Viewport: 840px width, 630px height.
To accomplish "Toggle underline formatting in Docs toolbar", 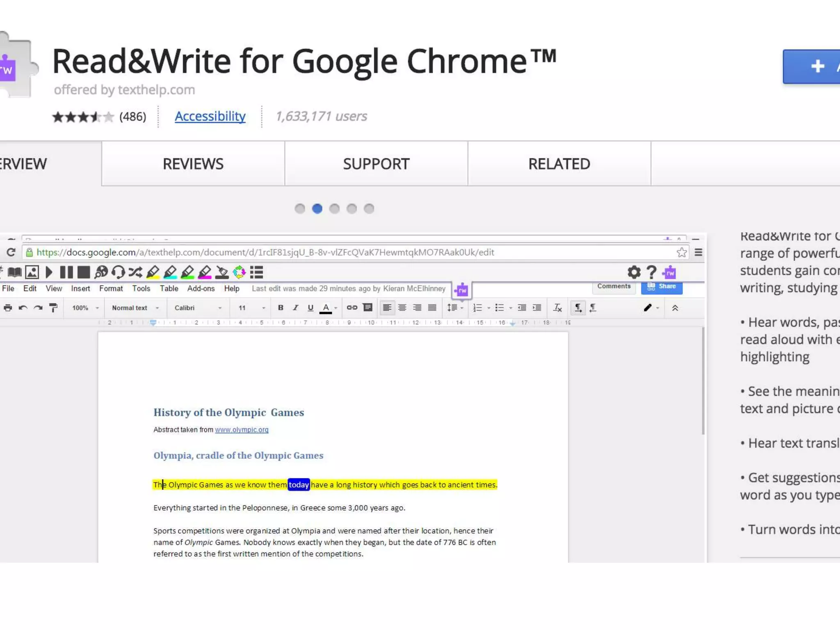I will pyautogui.click(x=310, y=308).
